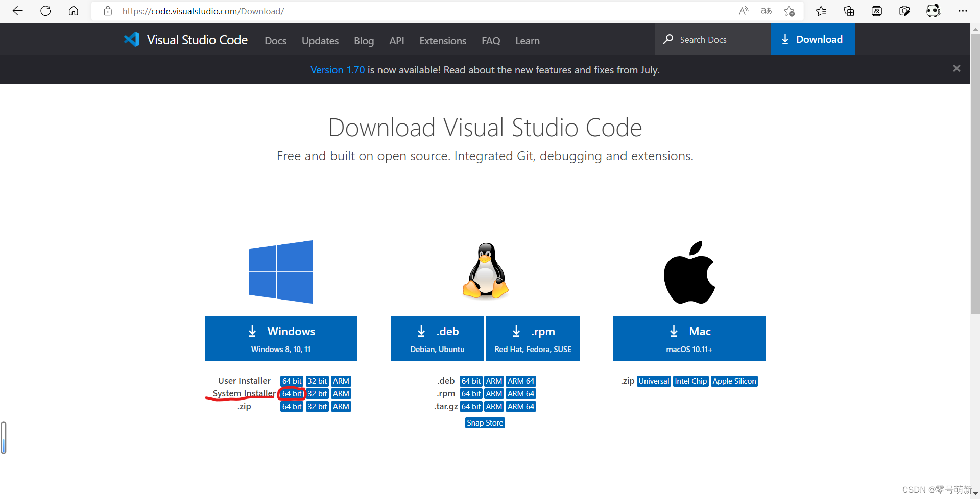
Task: Add this page to favorites star icon
Action: click(x=790, y=11)
